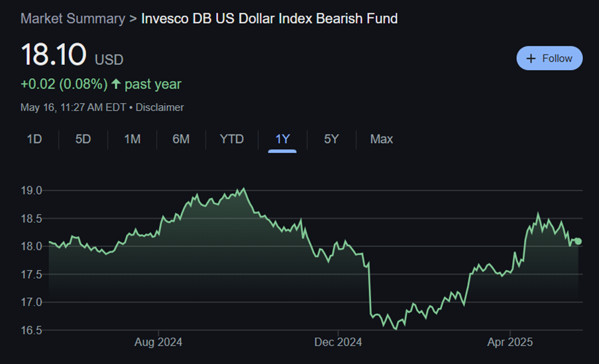Click the Invesco DB US Dollar Index Bearish Fund title

click(269, 19)
